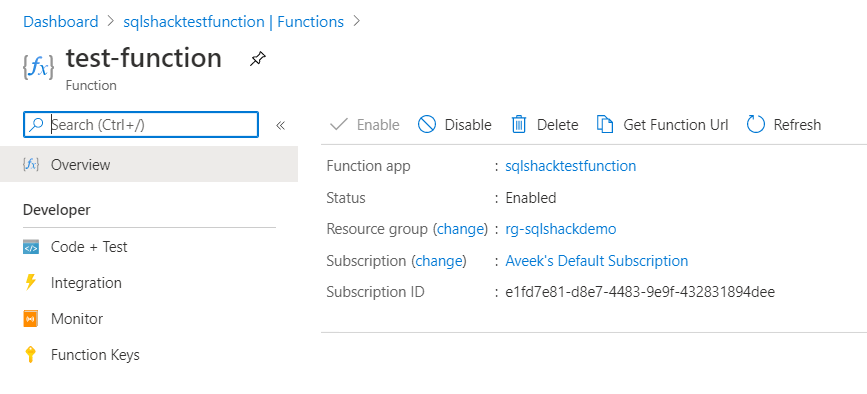Click the Delete trash can icon
The width and height of the screenshot is (867, 394).
click(519, 124)
